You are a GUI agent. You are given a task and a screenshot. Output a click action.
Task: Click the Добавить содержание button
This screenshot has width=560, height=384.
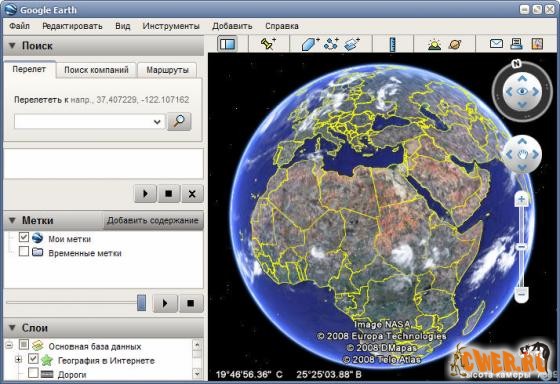[153, 220]
